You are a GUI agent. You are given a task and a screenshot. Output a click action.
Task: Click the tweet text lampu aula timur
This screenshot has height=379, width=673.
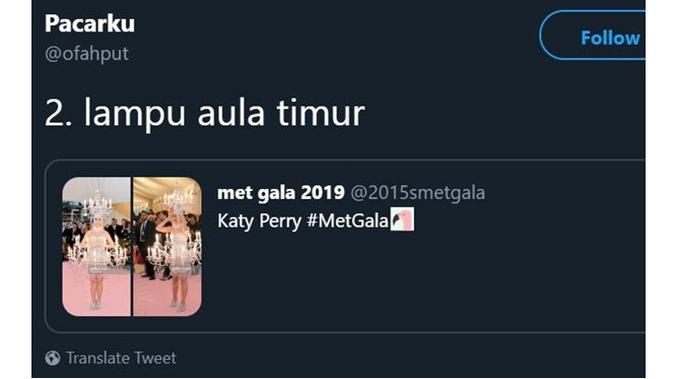coord(224,113)
